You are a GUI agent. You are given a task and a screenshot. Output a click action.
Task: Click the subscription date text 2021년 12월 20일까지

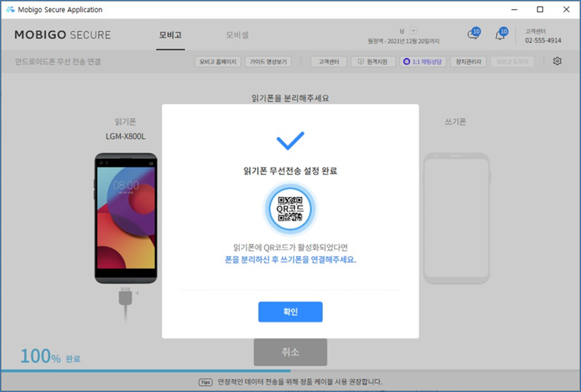click(414, 41)
